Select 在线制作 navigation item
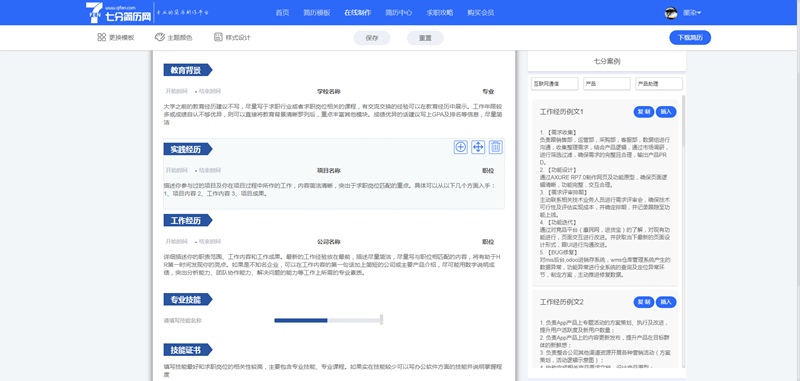The image size is (800, 381). [357, 13]
